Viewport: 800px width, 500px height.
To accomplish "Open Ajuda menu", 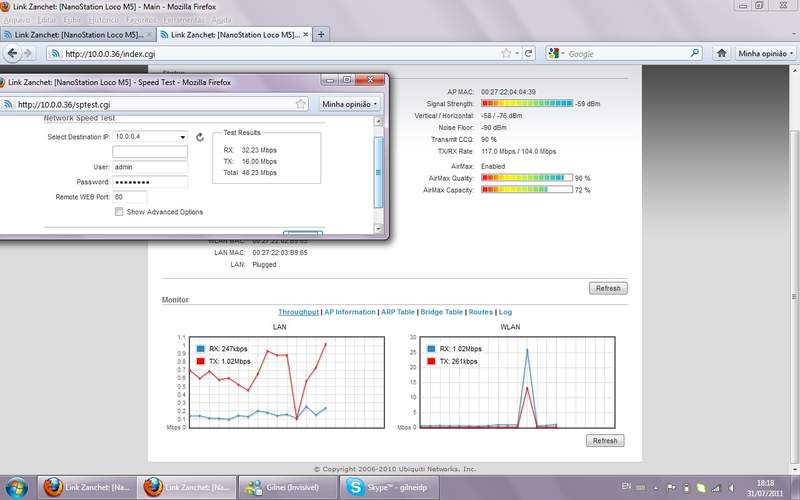I will click(x=221, y=20).
